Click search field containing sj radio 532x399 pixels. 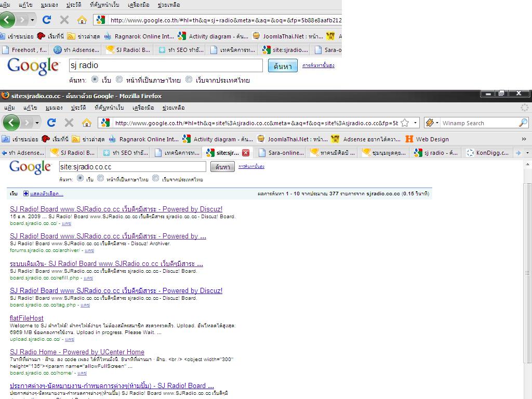click(166, 65)
